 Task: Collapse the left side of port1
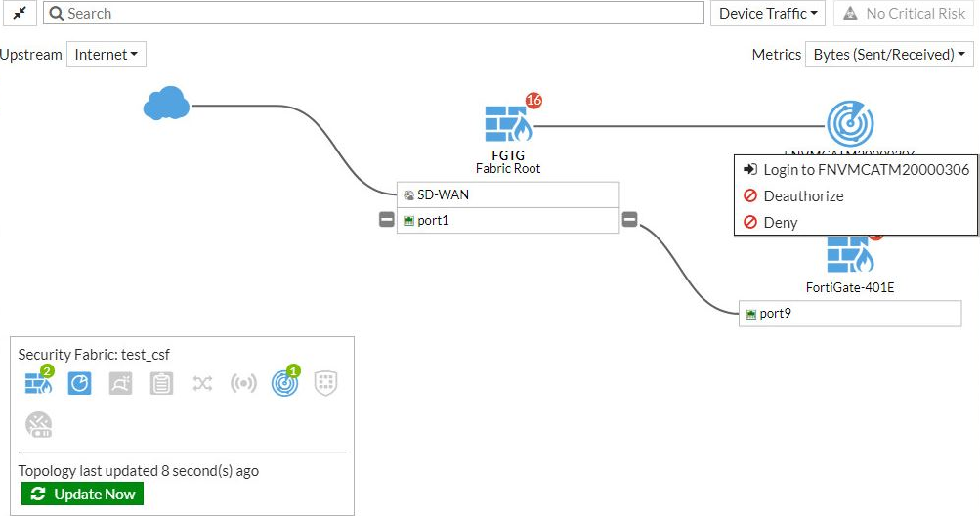click(x=387, y=220)
